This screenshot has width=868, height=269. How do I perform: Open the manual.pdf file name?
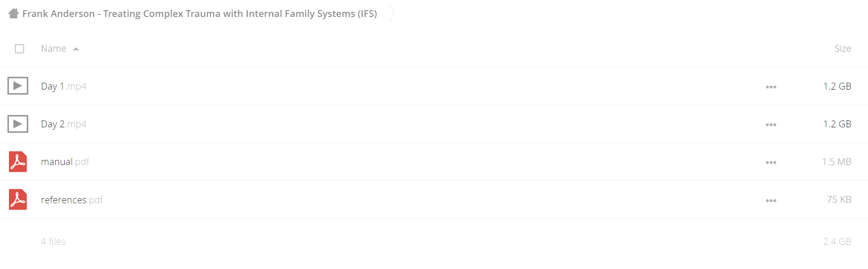click(x=65, y=162)
